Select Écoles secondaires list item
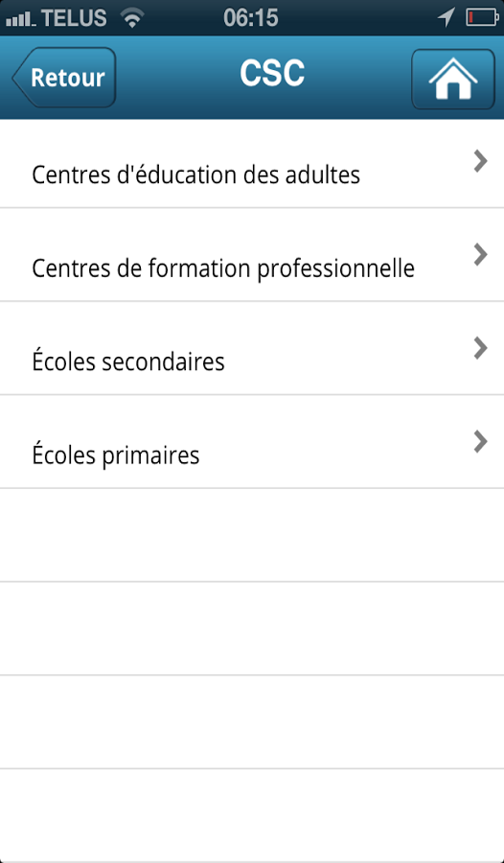 pyautogui.click(x=252, y=348)
